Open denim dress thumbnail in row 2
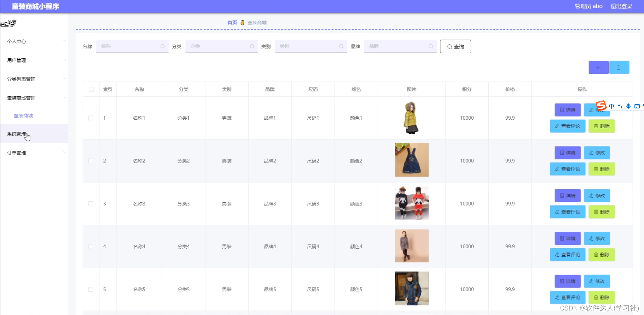This screenshot has width=644, height=315. 411,160
